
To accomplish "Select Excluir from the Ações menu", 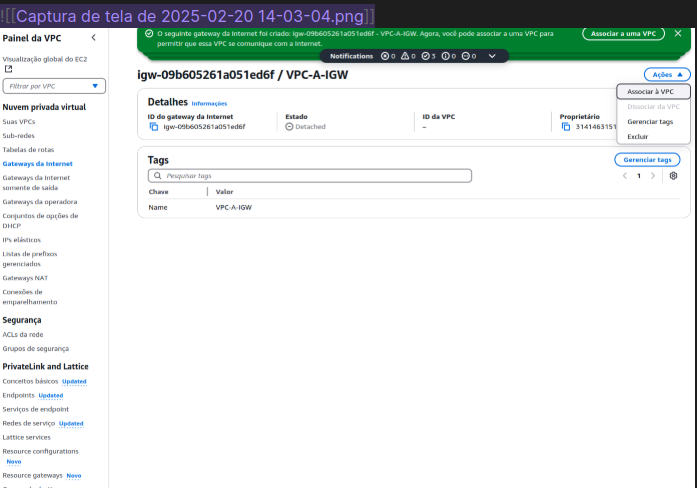I will click(x=638, y=136).
